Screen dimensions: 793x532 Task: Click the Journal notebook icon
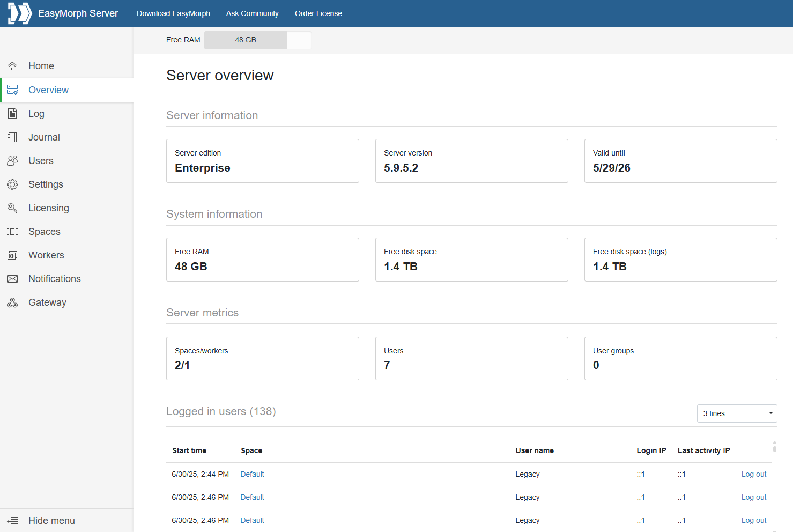pos(12,137)
